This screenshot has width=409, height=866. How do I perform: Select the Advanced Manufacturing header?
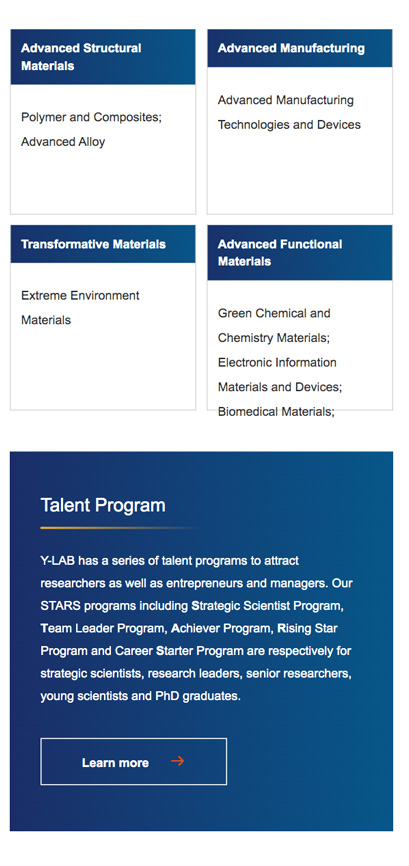300,49
